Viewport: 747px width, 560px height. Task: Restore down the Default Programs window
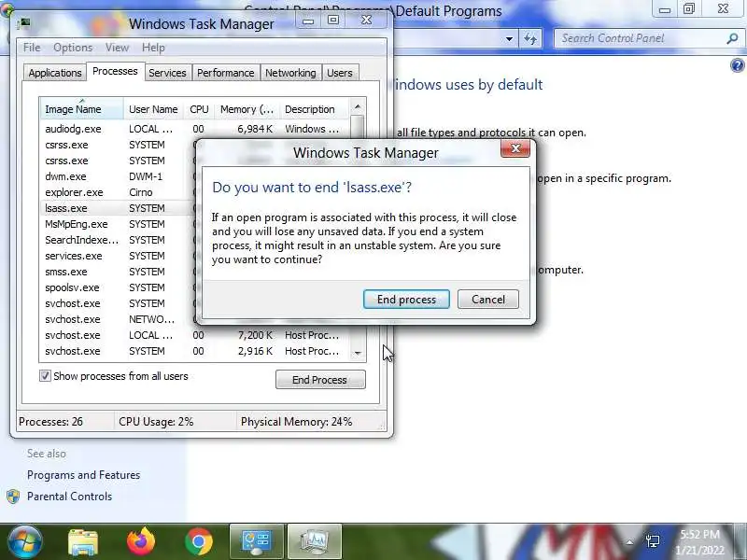[x=689, y=9]
